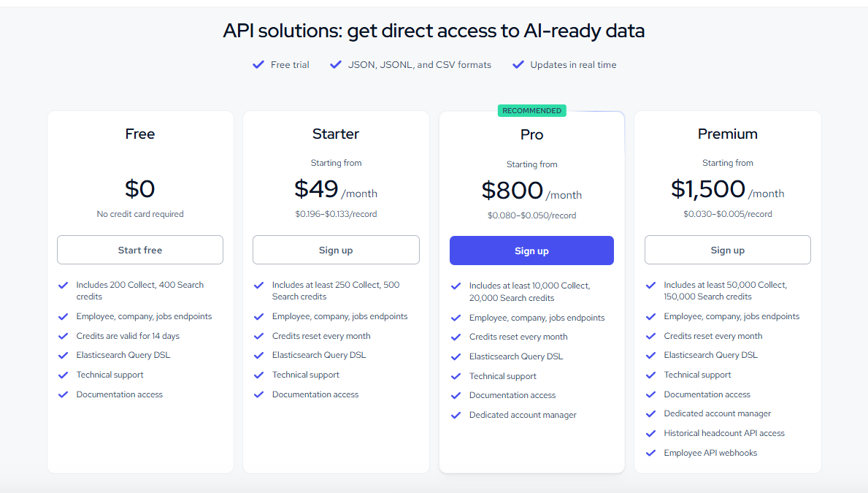Select the Free plan title
The height and width of the screenshot is (493, 868).
pyautogui.click(x=139, y=134)
